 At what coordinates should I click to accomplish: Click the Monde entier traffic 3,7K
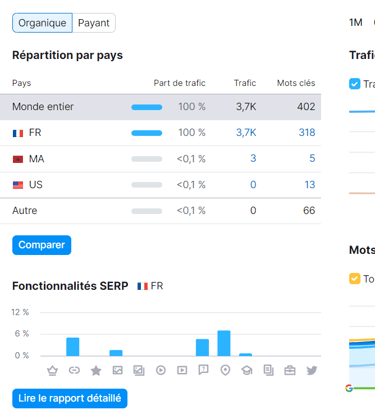[246, 107]
